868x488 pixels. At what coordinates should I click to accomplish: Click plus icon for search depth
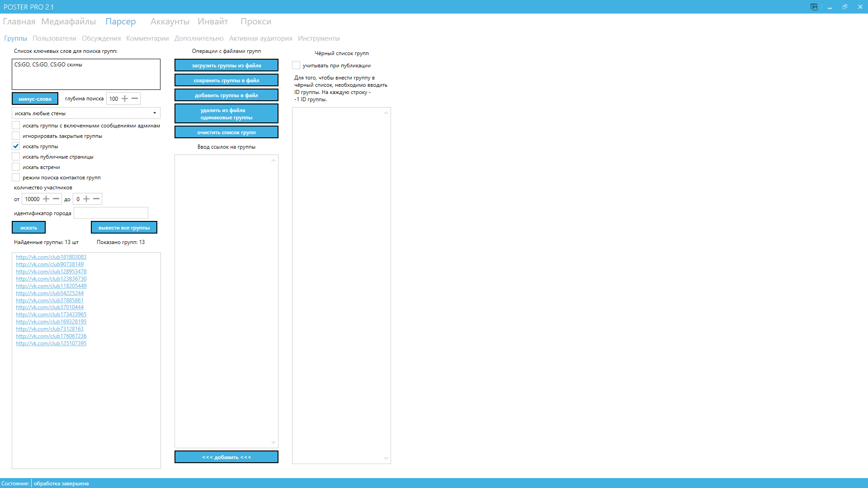pos(125,99)
